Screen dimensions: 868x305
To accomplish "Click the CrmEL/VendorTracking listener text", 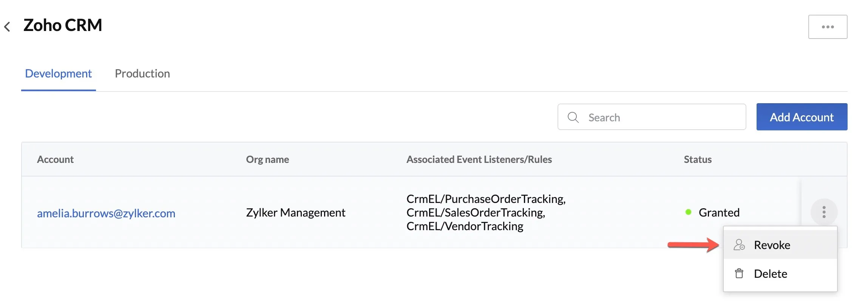I will [465, 226].
